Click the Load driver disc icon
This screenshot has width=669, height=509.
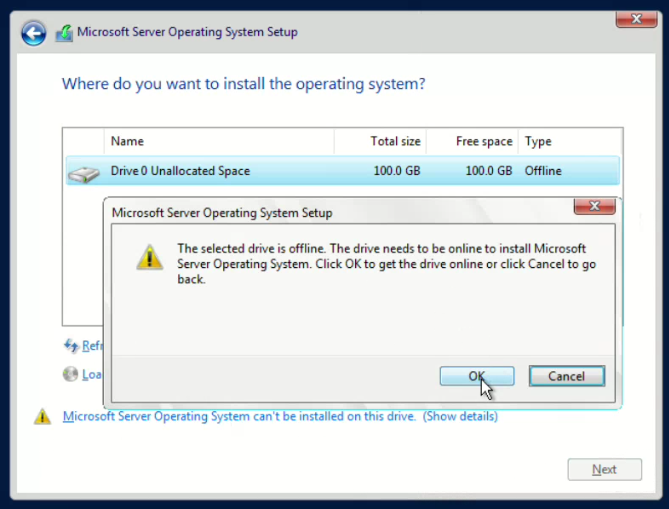(x=71, y=374)
